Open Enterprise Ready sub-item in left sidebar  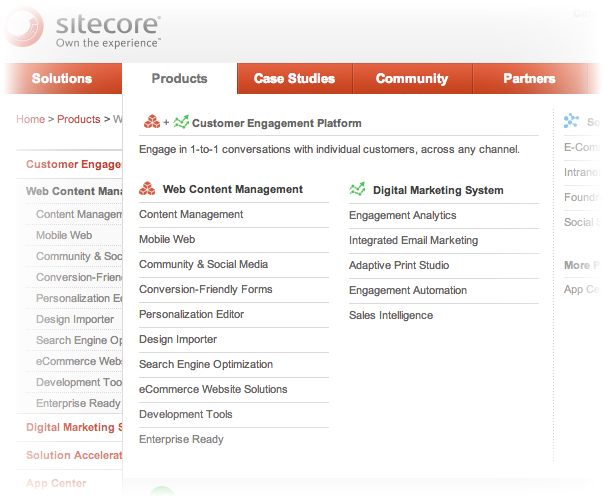(x=78, y=403)
